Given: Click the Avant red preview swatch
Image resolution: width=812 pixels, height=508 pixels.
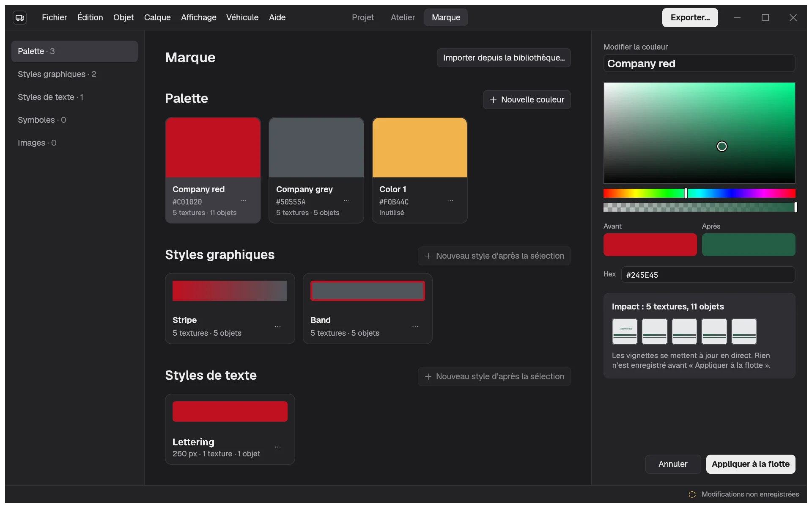Looking at the screenshot, I should [x=650, y=245].
